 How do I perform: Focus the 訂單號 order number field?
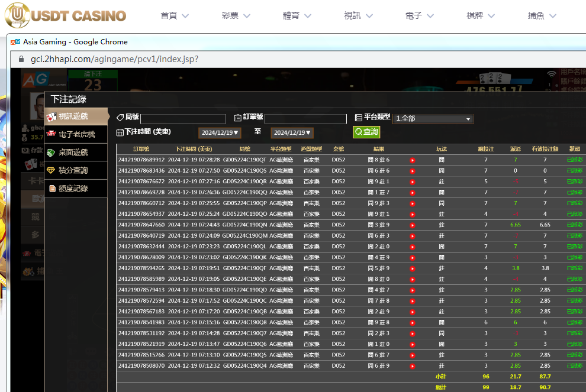pyautogui.click(x=305, y=119)
